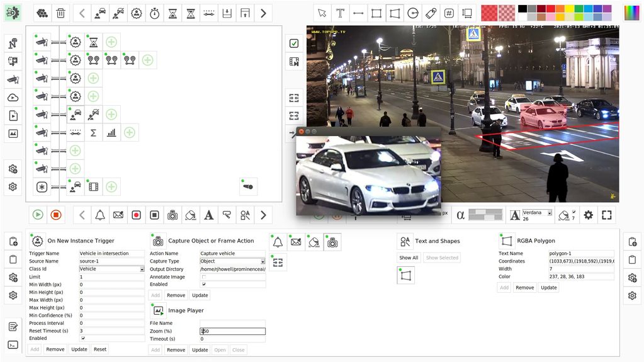Click the green Play pipeline button
Viewport: 644px width, 362px height.
tap(38, 215)
